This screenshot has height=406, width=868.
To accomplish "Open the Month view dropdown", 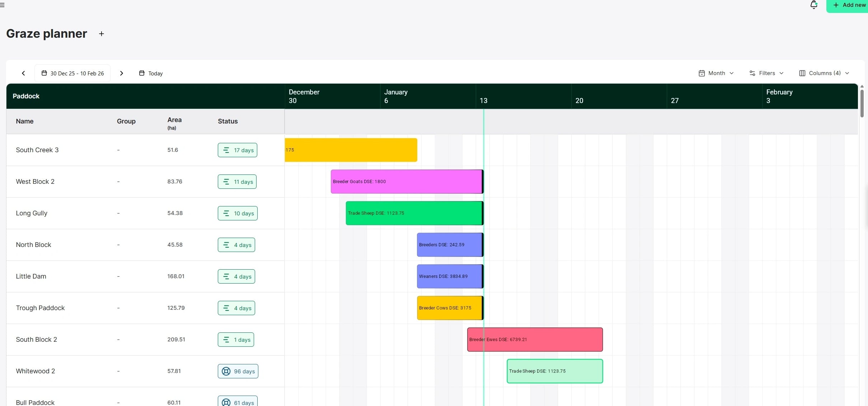I will pos(716,73).
